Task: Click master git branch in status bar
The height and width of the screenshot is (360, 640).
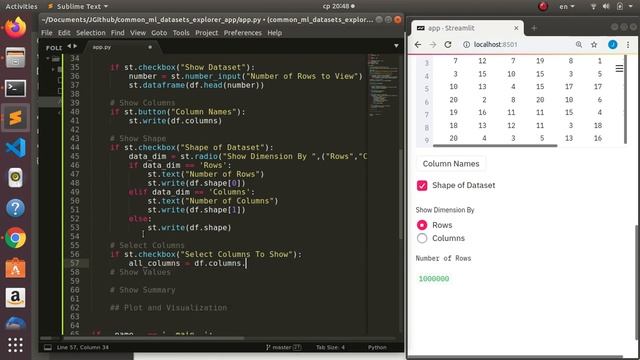Action: coord(284,347)
